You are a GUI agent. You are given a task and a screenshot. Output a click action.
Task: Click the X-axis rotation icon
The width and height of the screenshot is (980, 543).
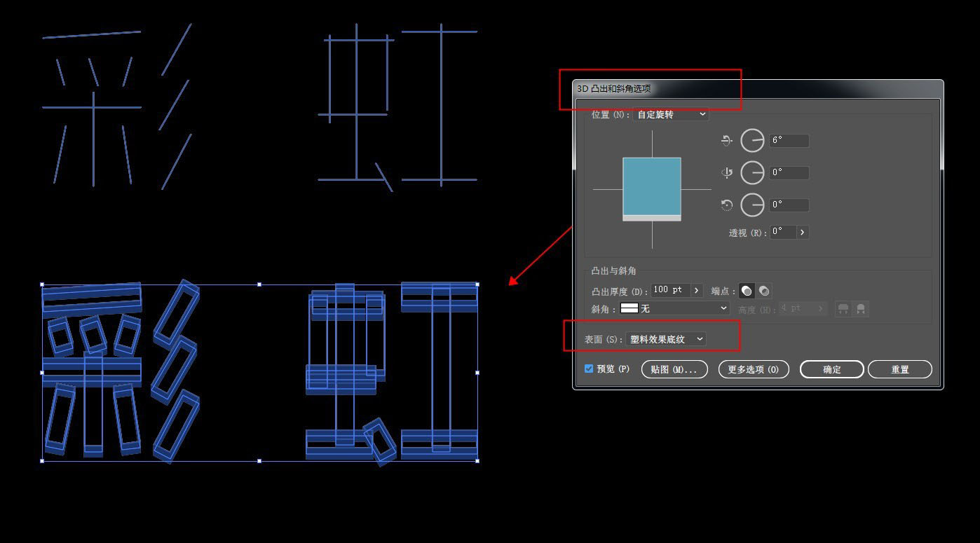(x=727, y=140)
